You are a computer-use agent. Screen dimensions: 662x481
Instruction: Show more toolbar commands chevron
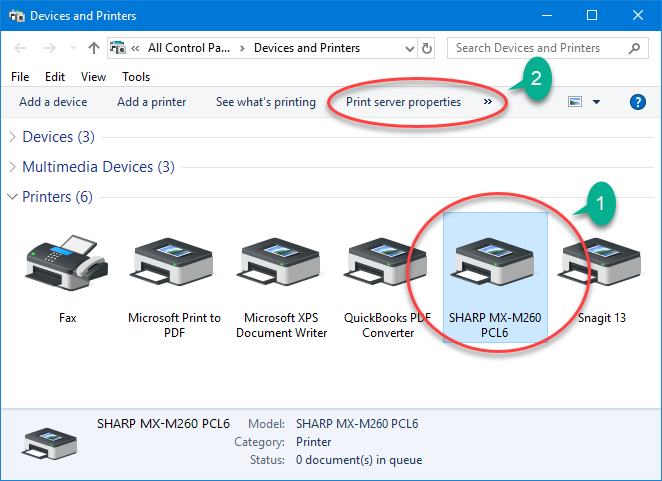click(488, 102)
